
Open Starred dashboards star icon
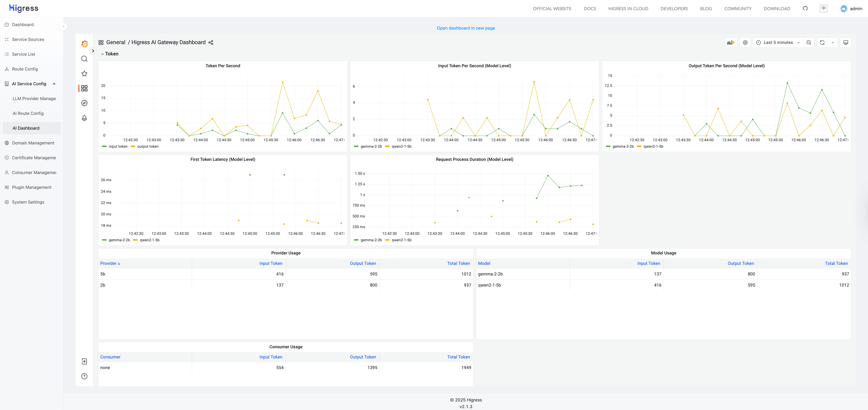click(85, 73)
